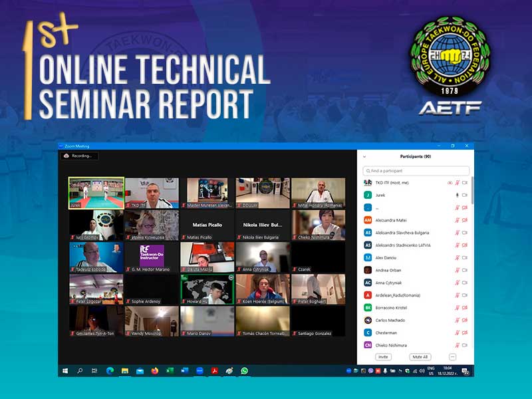Select Howard Hu's video tile
Viewport: 532px width, 399px height.
pyautogui.click(x=207, y=289)
